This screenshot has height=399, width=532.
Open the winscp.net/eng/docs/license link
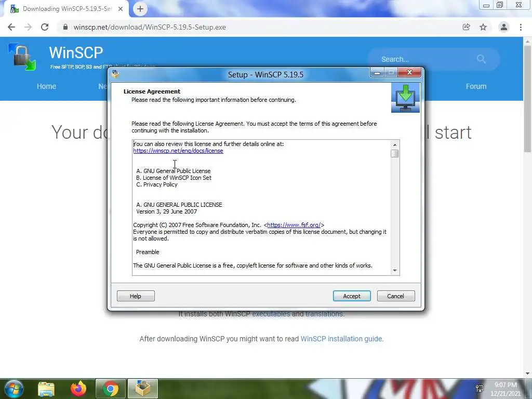(x=178, y=151)
